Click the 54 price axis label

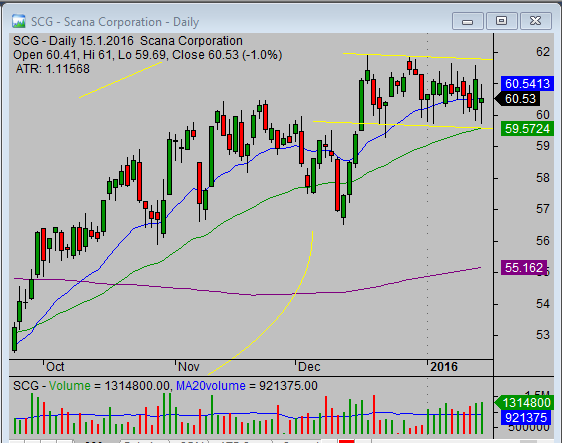point(543,304)
